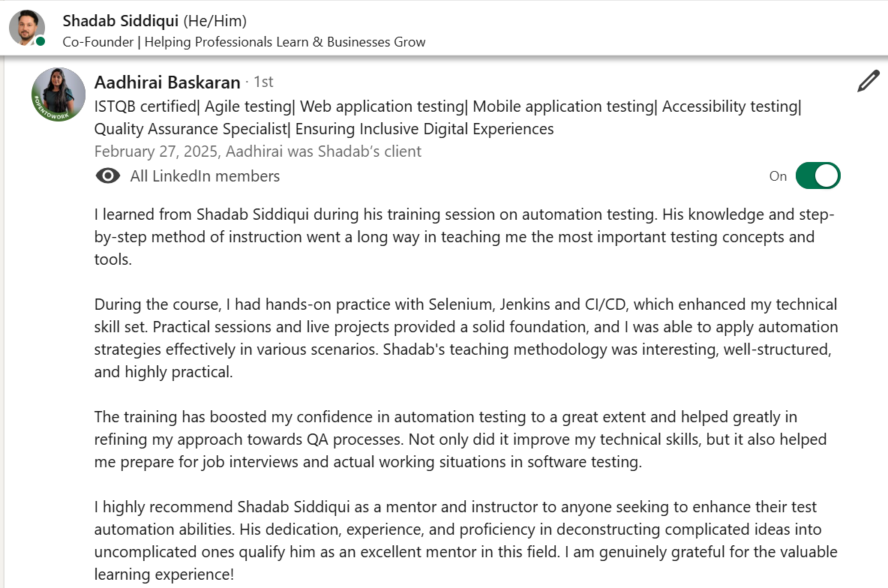Image resolution: width=888 pixels, height=588 pixels.
Task: Click the (He/Him) pronouns text
Action: [215, 21]
